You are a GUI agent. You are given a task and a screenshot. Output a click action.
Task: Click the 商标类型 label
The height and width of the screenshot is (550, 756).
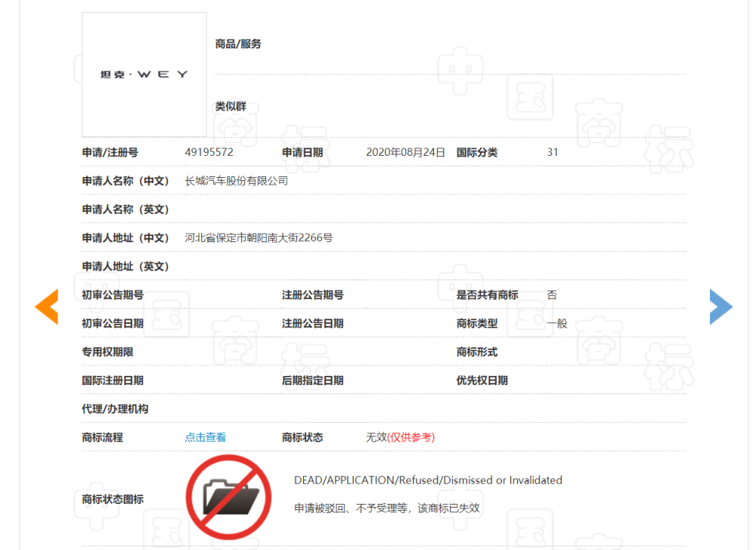click(x=477, y=323)
